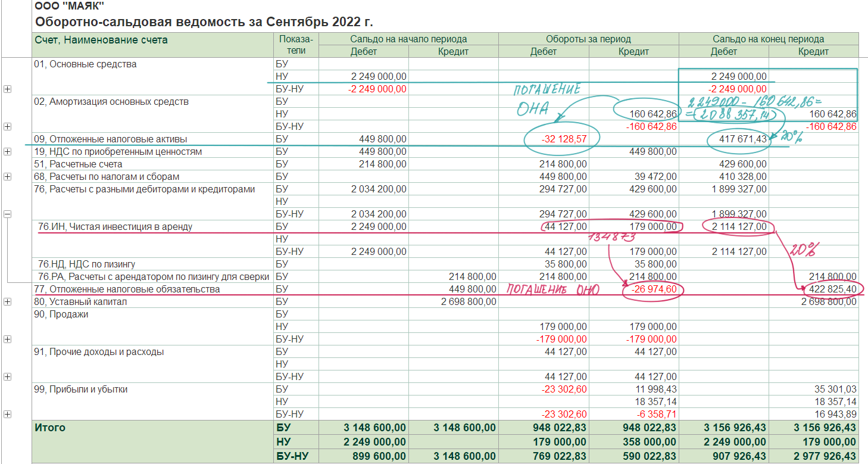
Task: Click the Итого totals row label
Action: pyautogui.click(x=50, y=428)
